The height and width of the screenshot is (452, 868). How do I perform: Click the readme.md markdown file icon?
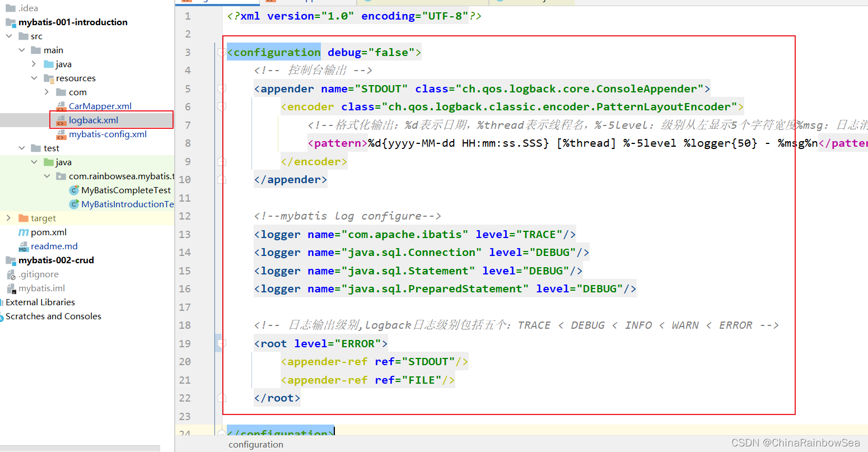[24, 246]
